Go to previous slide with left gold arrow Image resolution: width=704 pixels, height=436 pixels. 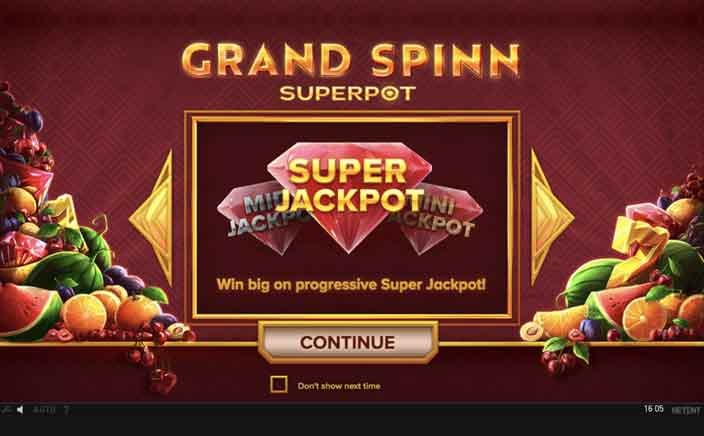(x=152, y=219)
